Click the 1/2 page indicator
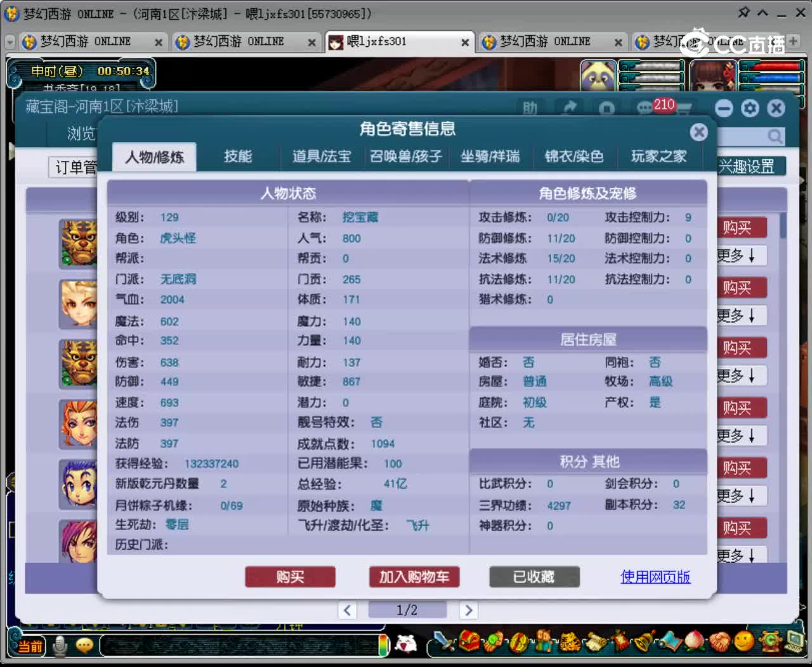The height and width of the screenshot is (667, 812). (407, 610)
